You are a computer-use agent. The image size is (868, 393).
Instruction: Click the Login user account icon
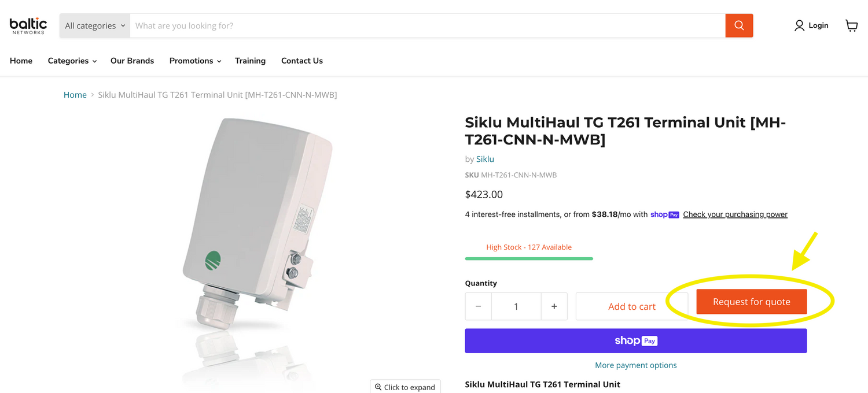coord(800,25)
